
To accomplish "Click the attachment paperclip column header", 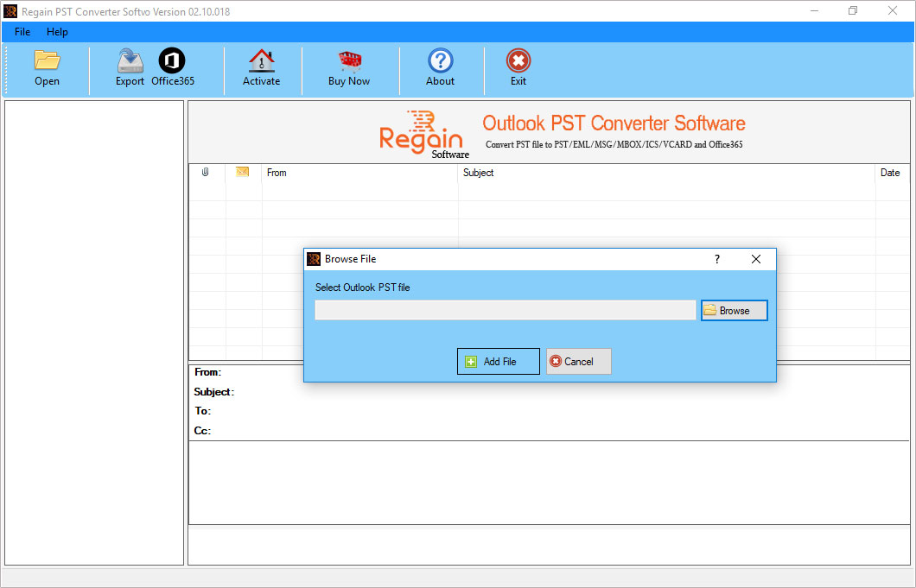I will (x=205, y=172).
